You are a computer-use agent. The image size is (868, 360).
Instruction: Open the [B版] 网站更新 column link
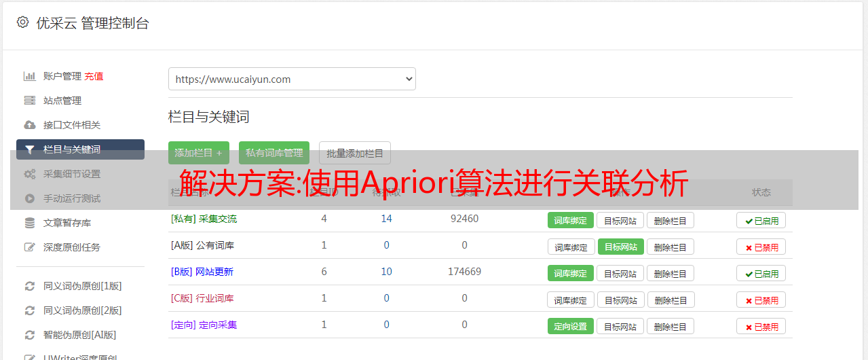[202, 272]
